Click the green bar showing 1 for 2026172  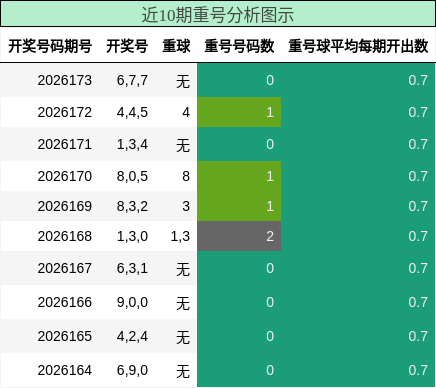pyautogui.click(x=239, y=112)
